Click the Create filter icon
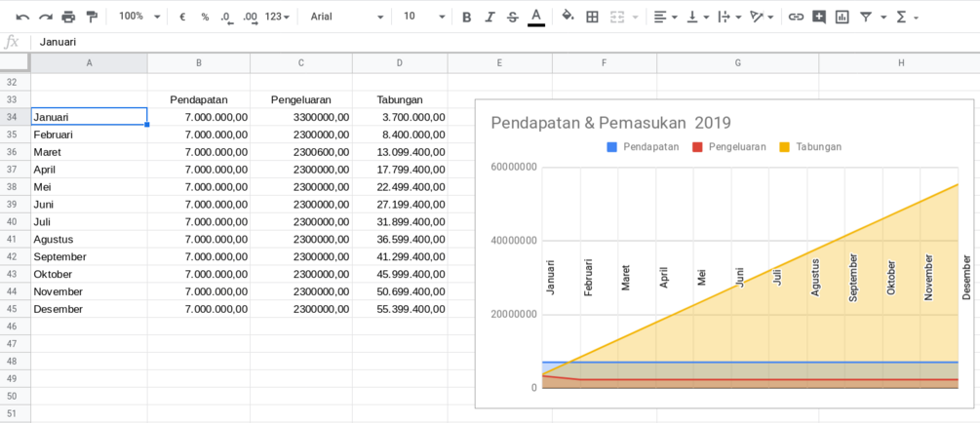This screenshot has height=423, width=980. (x=866, y=17)
